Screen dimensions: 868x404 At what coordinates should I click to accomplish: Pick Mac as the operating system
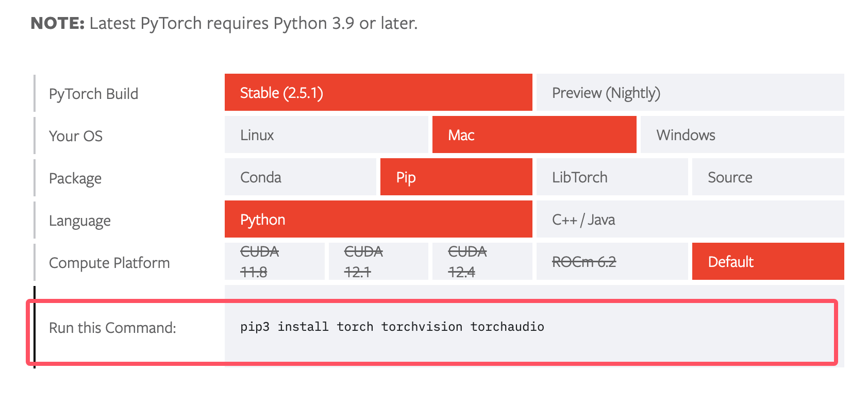[534, 135]
